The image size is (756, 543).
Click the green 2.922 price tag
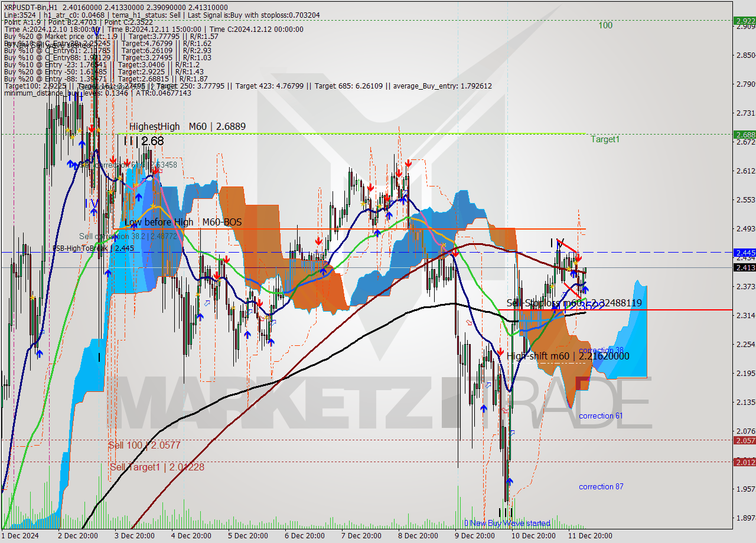744,21
